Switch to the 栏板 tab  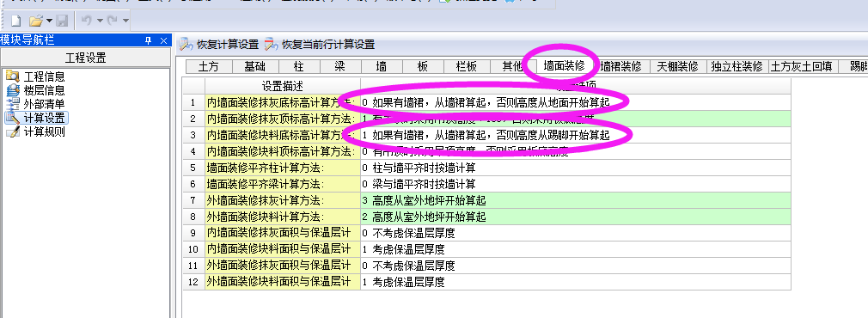[x=467, y=67]
